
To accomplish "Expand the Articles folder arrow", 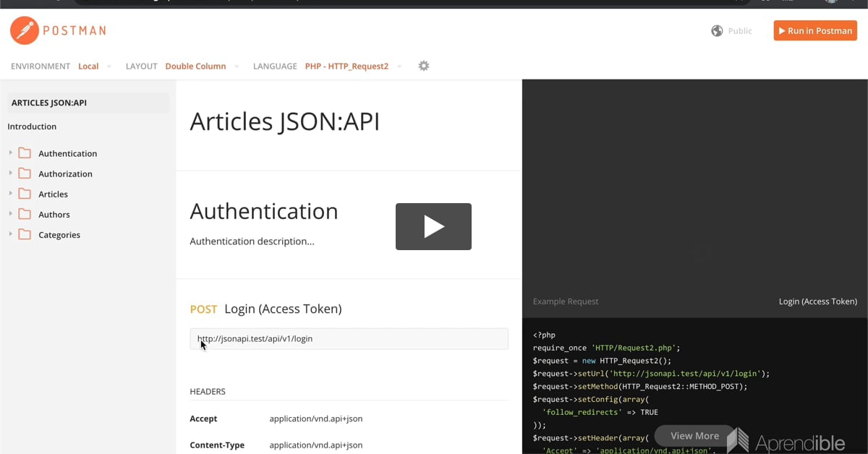I will (x=11, y=194).
